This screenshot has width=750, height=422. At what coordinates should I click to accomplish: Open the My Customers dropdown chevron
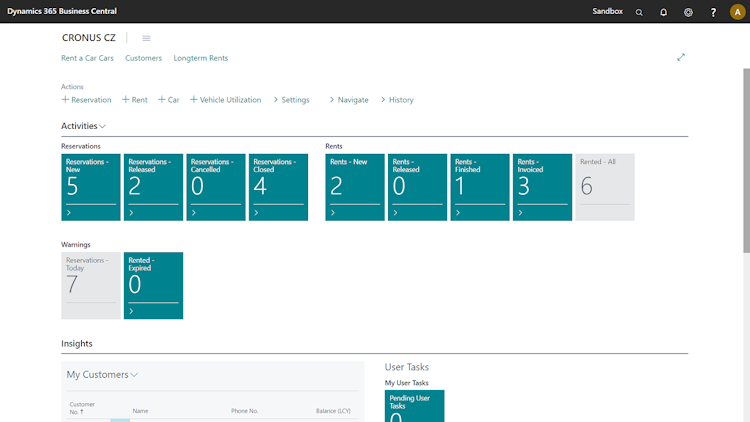(x=134, y=375)
